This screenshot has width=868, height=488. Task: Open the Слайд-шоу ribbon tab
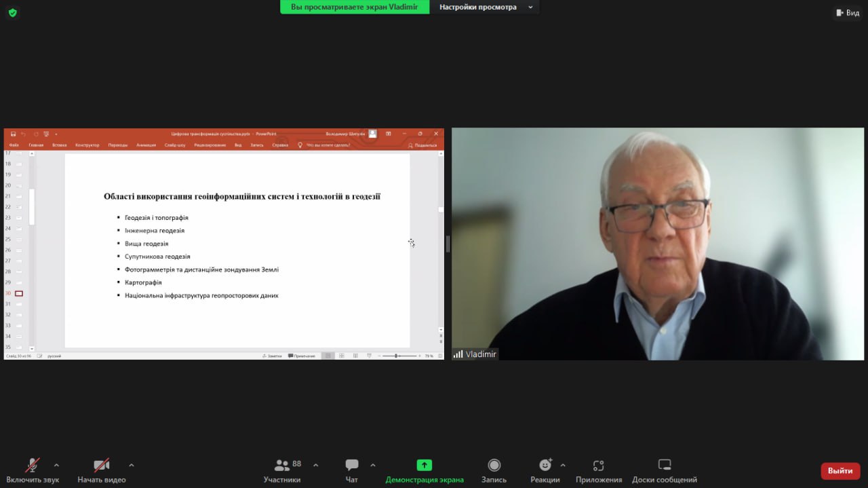click(175, 145)
